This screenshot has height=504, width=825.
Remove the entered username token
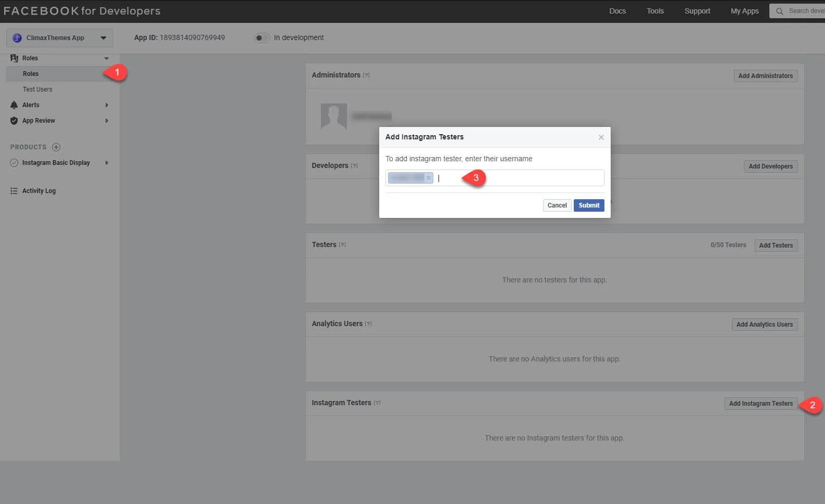click(429, 178)
